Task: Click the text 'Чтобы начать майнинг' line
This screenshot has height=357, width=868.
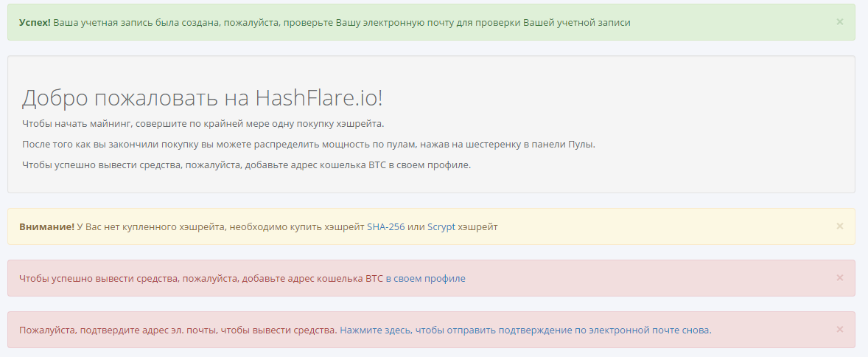Action: 203,123
